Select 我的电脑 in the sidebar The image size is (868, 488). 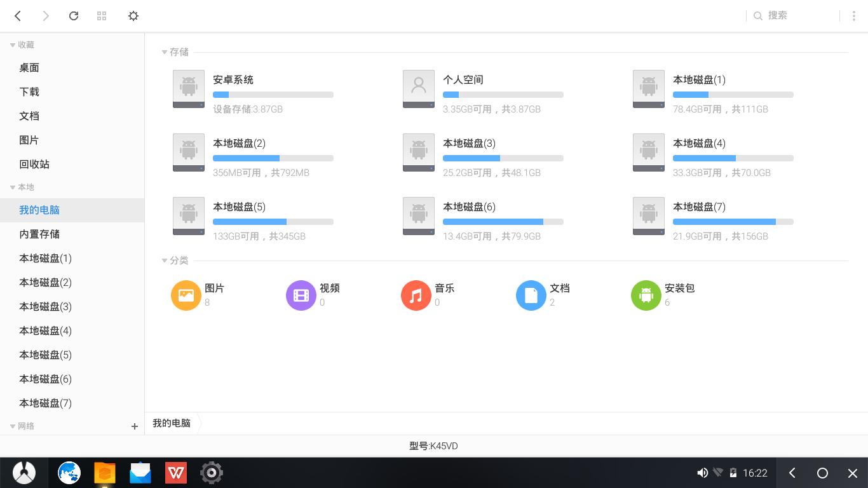point(72,210)
